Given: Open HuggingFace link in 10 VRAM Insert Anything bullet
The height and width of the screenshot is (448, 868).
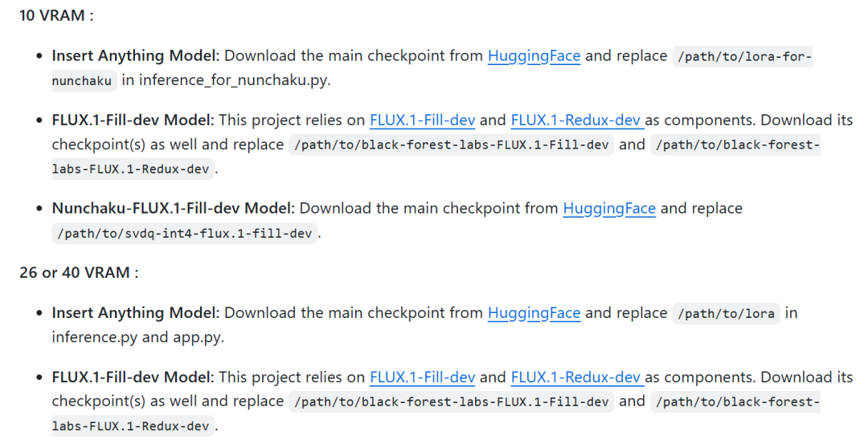Looking at the screenshot, I should tap(534, 56).
